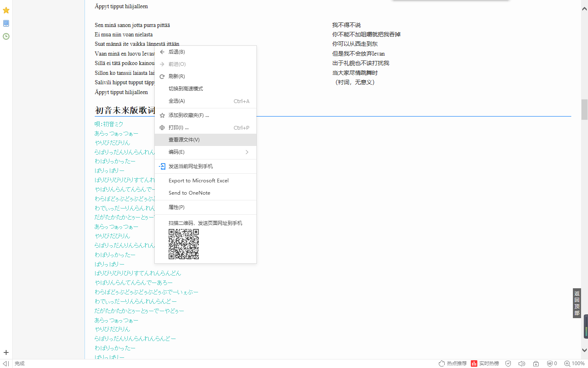
Task: Choose Export to Microsoft Excel
Action: (198, 181)
